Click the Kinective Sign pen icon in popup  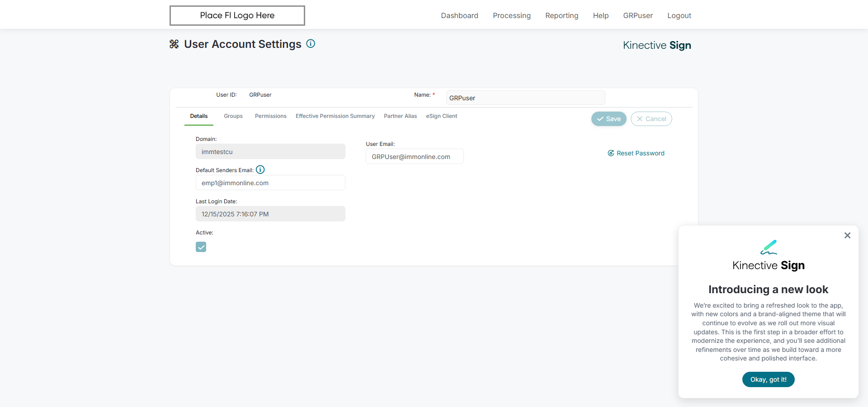pos(769,247)
